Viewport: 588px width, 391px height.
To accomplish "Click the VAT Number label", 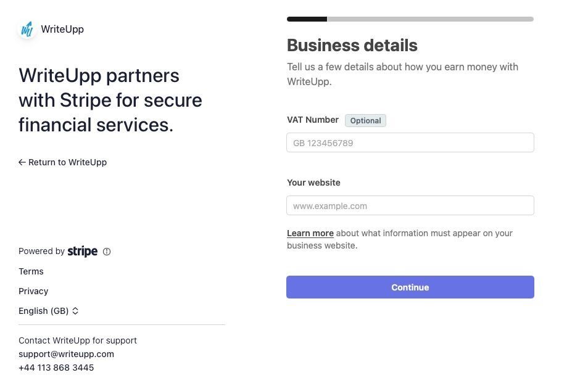I will (313, 120).
